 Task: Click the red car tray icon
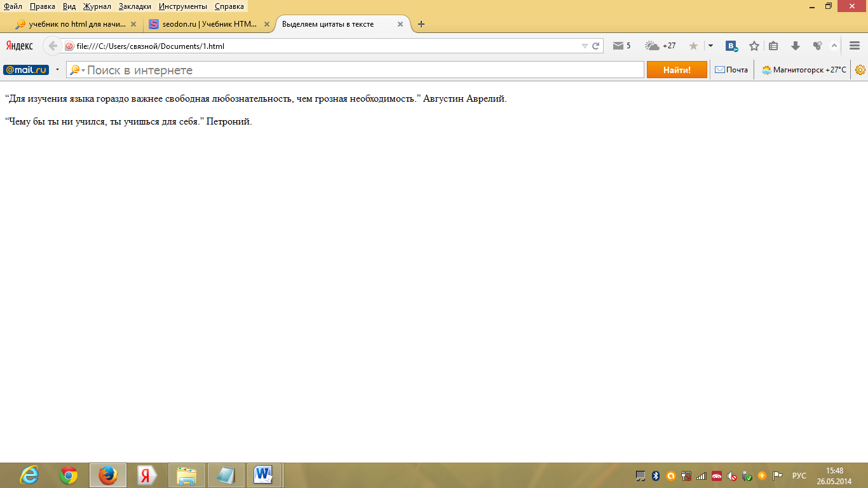(x=717, y=476)
